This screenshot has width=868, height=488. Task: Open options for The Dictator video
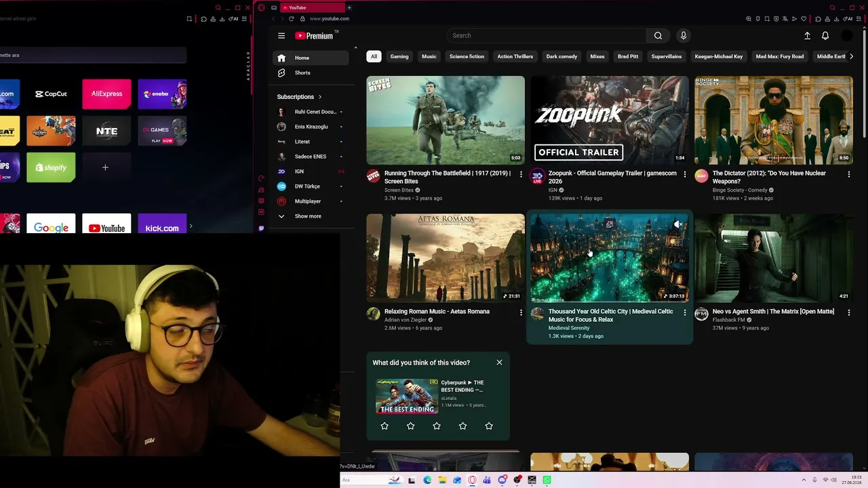coord(849,174)
